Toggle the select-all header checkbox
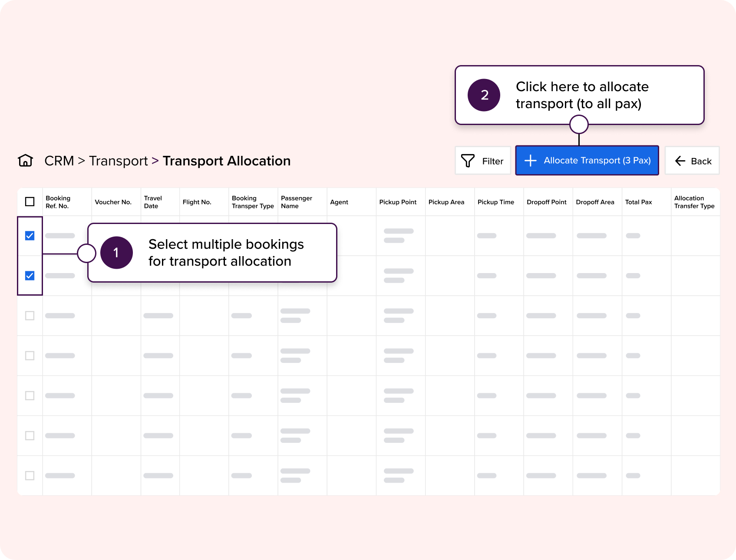The width and height of the screenshot is (736, 560). 30,202
